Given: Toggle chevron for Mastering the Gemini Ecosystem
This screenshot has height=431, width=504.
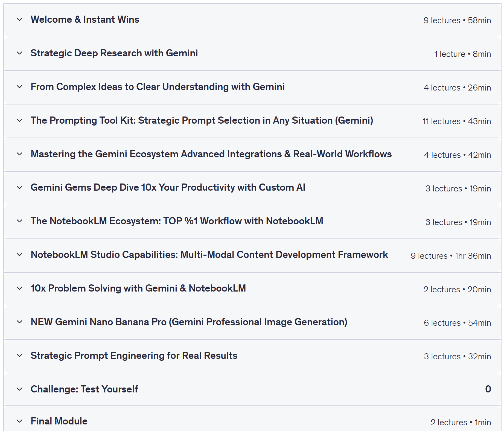Looking at the screenshot, I should click(19, 154).
